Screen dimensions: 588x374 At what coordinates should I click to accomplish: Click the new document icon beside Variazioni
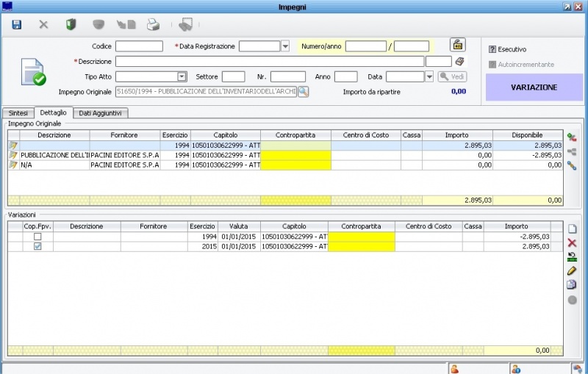[x=572, y=229]
